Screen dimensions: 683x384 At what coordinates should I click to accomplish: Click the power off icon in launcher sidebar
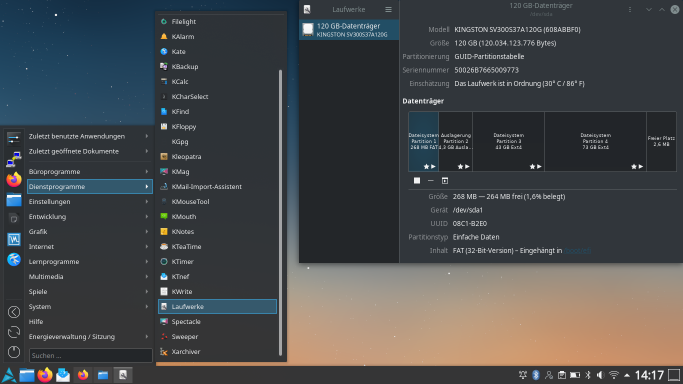coord(14,352)
